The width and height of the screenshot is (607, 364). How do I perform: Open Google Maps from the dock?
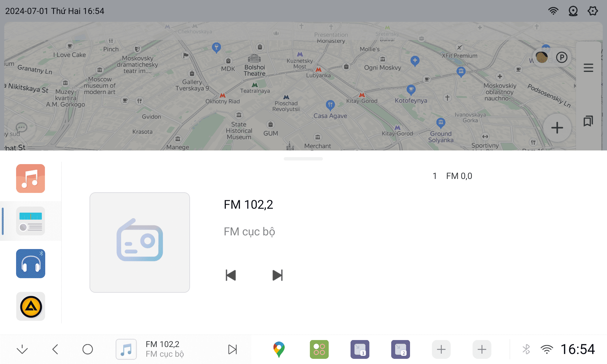(279, 349)
